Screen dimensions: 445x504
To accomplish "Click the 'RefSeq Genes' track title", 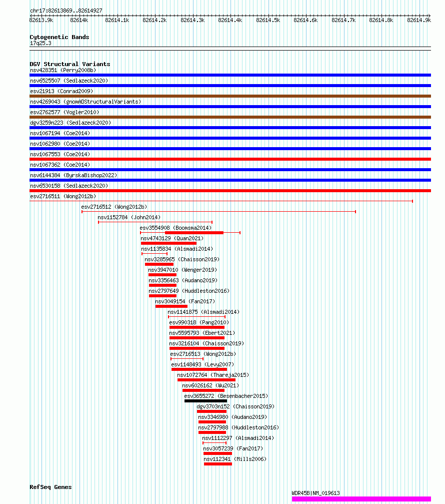I will click(x=50, y=487).
